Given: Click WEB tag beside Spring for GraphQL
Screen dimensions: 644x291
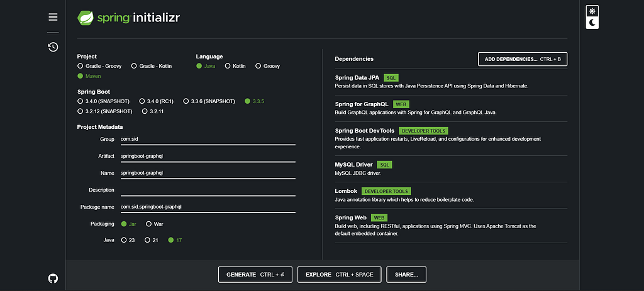Looking at the screenshot, I should click(x=401, y=104).
